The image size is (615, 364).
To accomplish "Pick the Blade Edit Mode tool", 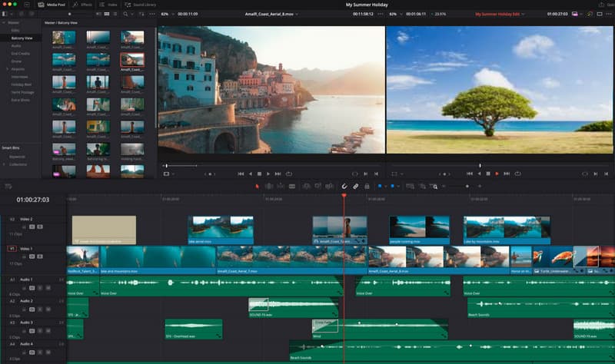I will [x=292, y=187].
